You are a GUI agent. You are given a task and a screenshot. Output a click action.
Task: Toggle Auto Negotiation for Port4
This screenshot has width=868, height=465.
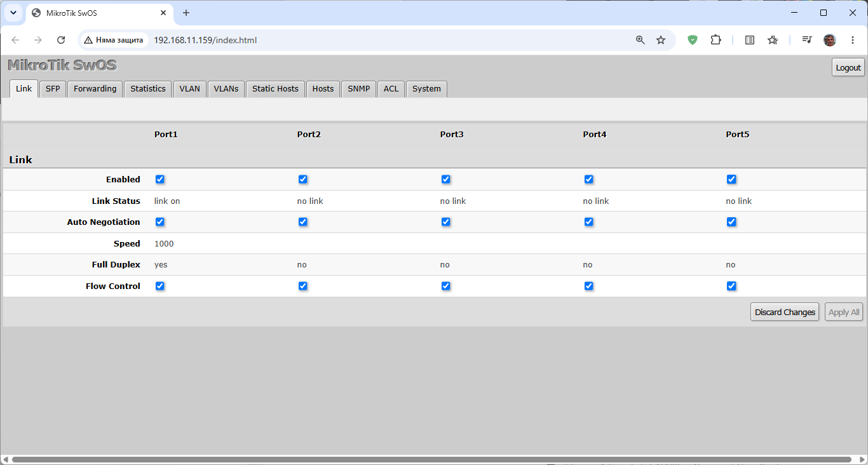(589, 222)
